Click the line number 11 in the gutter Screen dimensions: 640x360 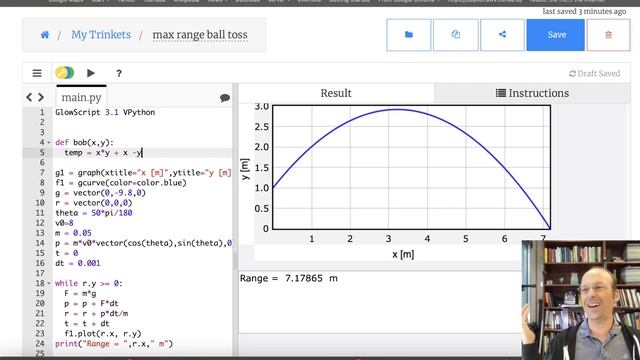point(40,213)
